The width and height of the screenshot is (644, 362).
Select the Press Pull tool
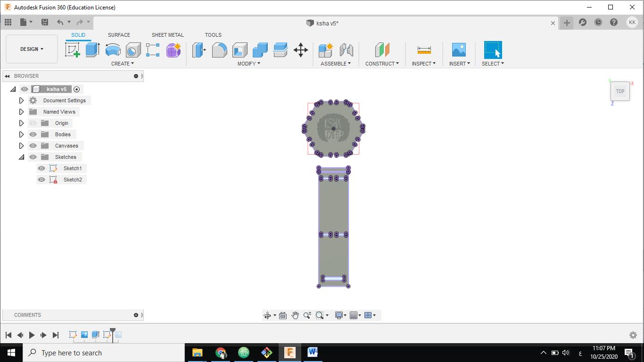[199, 50]
